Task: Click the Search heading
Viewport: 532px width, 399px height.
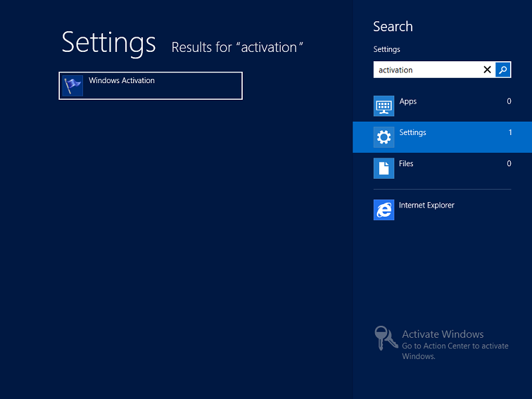Action: pyautogui.click(x=393, y=27)
